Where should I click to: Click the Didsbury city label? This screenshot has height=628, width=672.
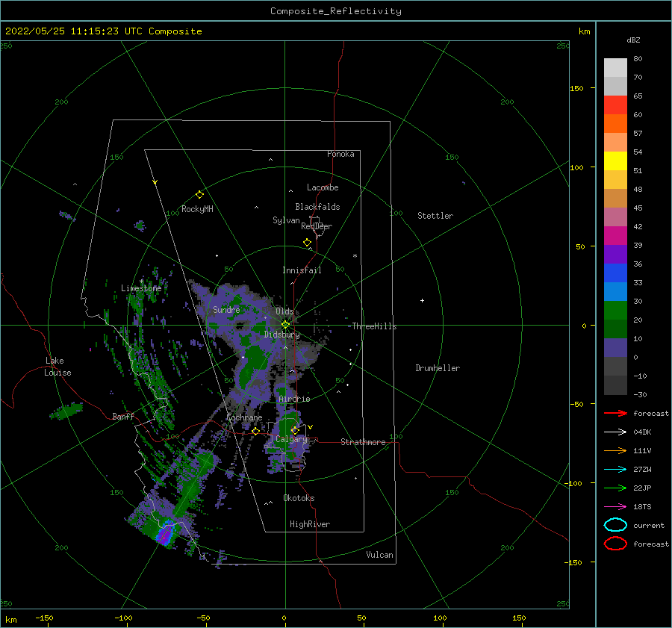coord(281,335)
